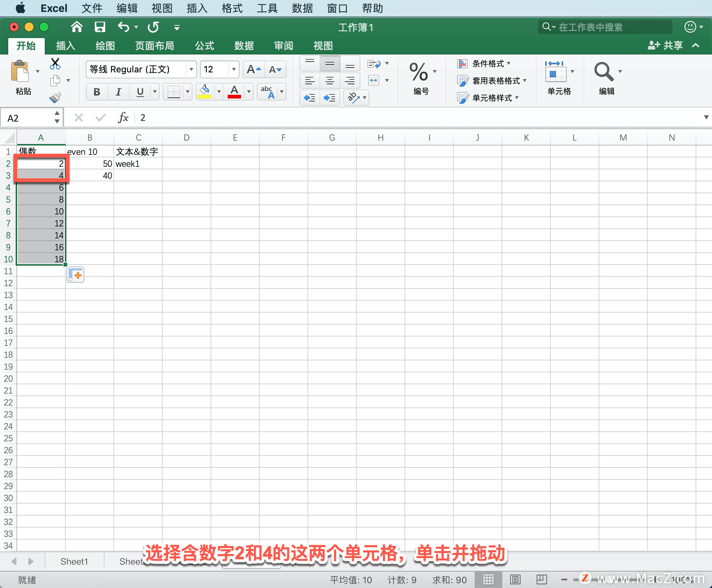This screenshot has width=712, height=588.
Task: Switch to the 插入 ribbon tab
Action: tap(66, 46)
